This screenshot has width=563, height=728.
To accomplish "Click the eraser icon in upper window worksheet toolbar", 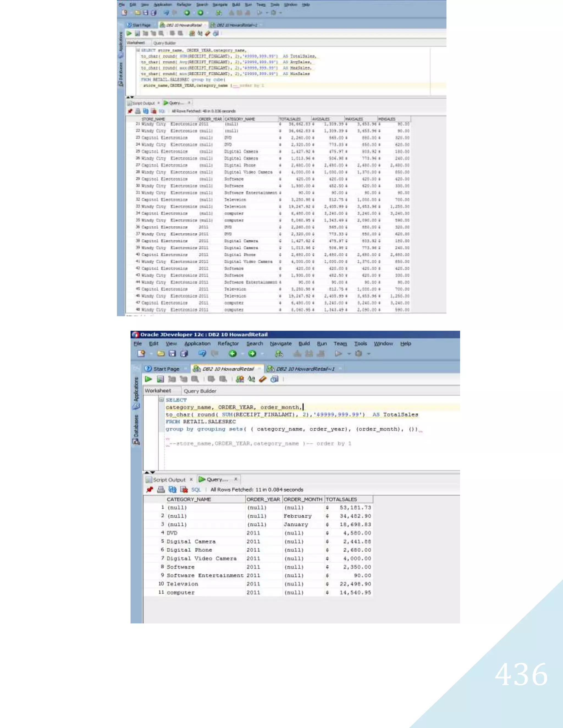I will point(208,33).
